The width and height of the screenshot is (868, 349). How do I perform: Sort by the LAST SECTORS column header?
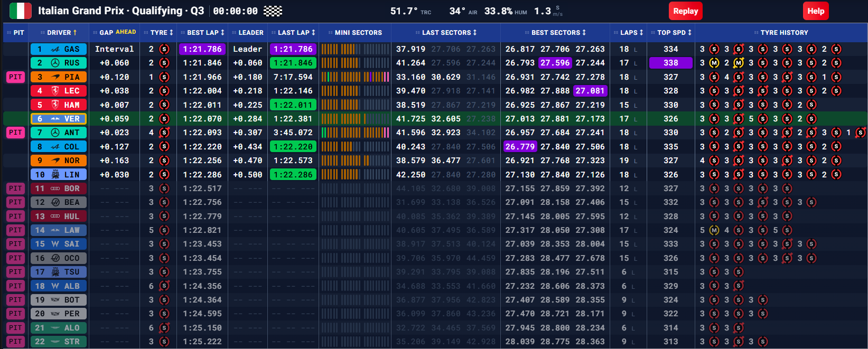446,33
